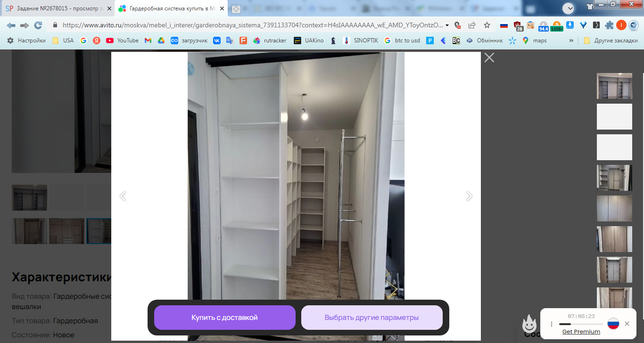The height and width of the screenshot is (343, 644).
Task: Close the photo gallery overlay
Action: (x=489, y=57)
